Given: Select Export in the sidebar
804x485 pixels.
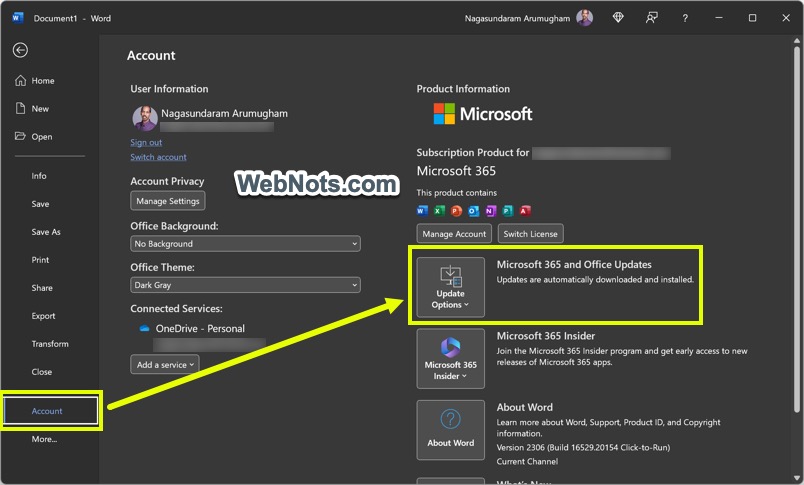Looking at the screenshot, I should pos(43,316).
